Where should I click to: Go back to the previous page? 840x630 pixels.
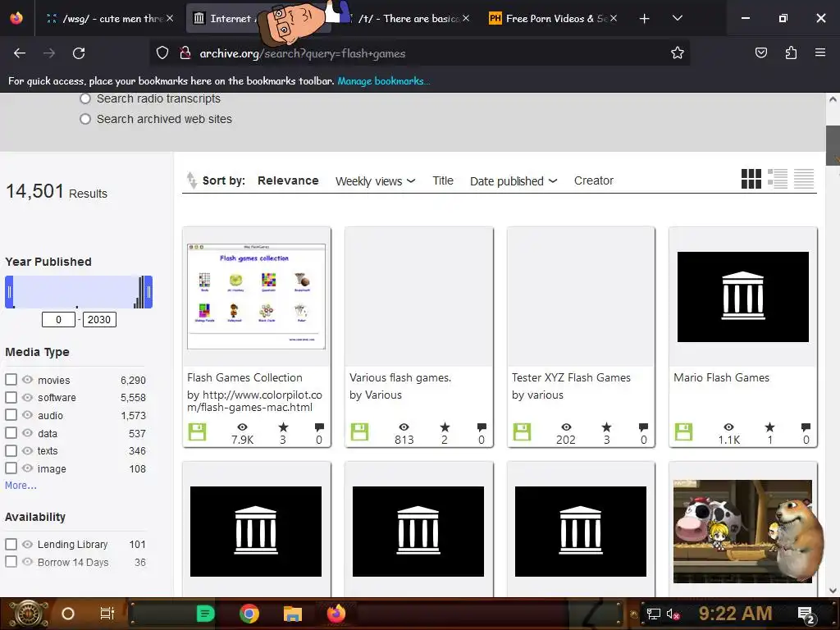pyautogui.click(x=20, y=53)
